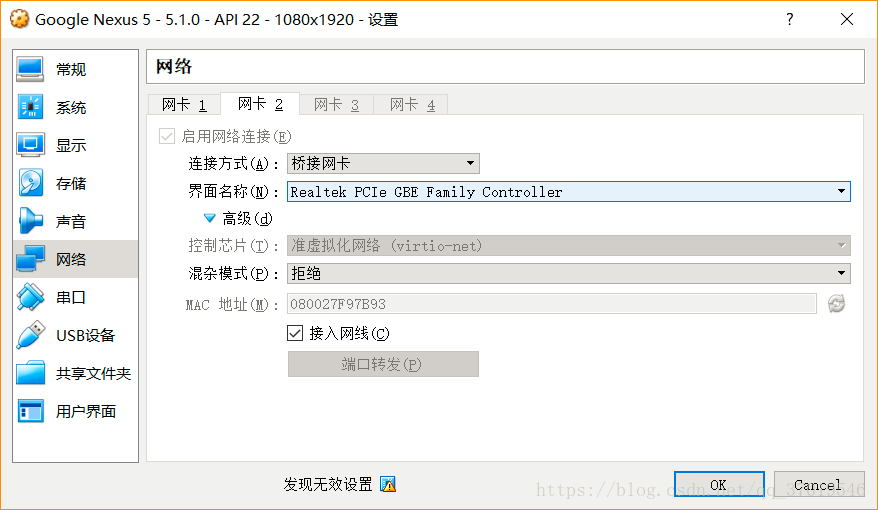Select the 串口 connector icon
Image resolution: width=878 pixels, height=510 pixels.
pyautogui.click(x=30, y=297)
